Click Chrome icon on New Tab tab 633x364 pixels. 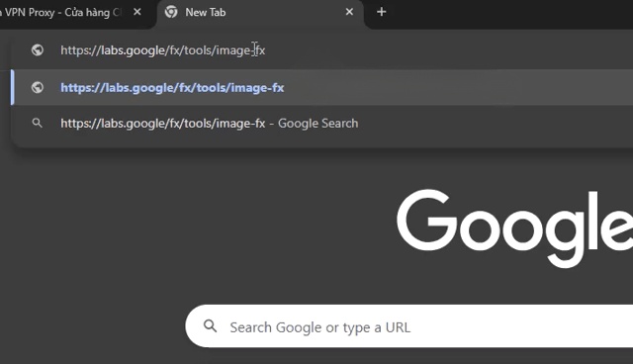171,12
